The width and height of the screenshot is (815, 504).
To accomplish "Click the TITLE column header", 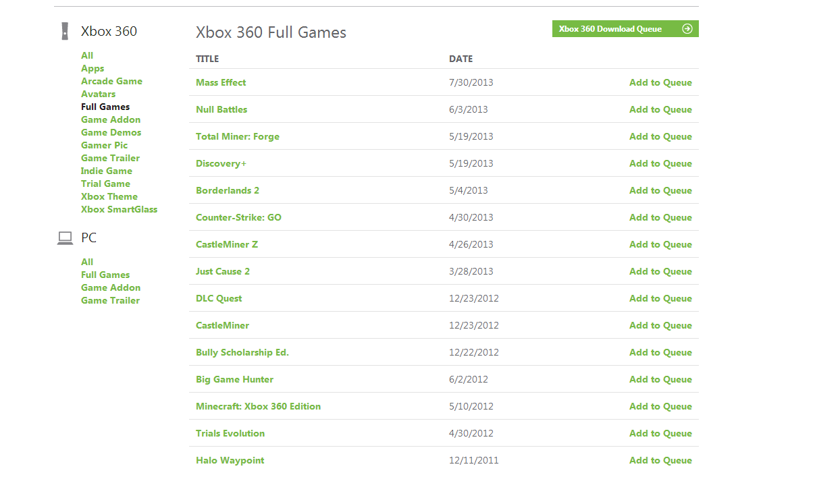I will pyautogui.click(x=207, y=59).
